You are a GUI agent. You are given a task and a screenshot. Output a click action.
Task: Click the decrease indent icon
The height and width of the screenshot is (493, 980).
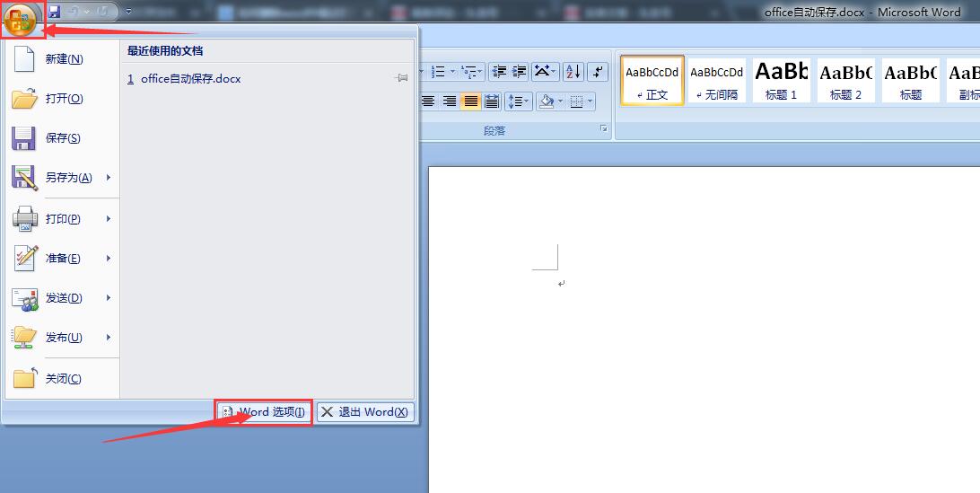click(x=499, y=72)
